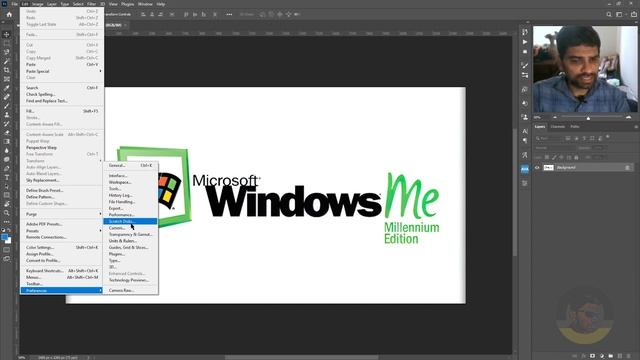Select the Clone Stamp tool
Viewport: 640px width, 360px height.
click(7, 115)
